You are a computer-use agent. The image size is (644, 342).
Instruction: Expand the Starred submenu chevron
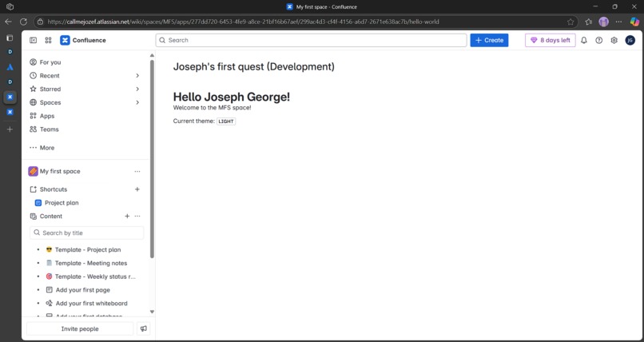[137, 89]
